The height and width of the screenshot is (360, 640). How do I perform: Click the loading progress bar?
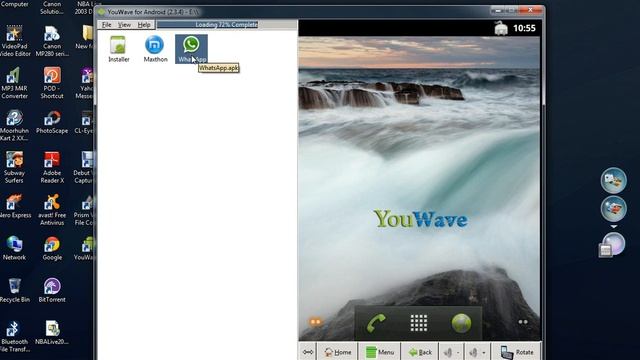(227, 24)
